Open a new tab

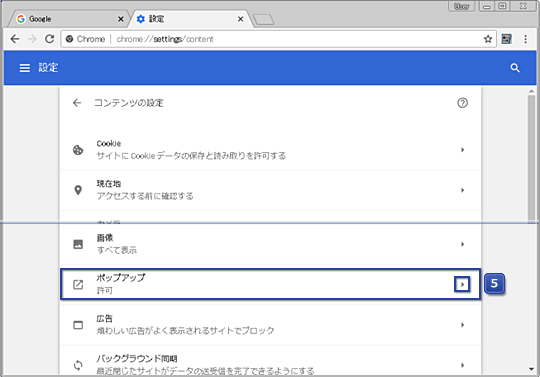(264, 20)
